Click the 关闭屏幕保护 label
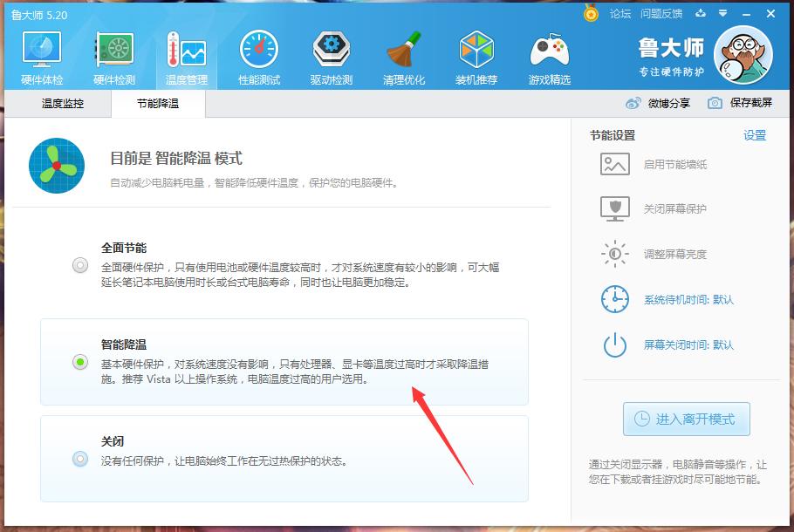Screen dimensions: 794x532 pyautogui.click(x=675, y=209)
